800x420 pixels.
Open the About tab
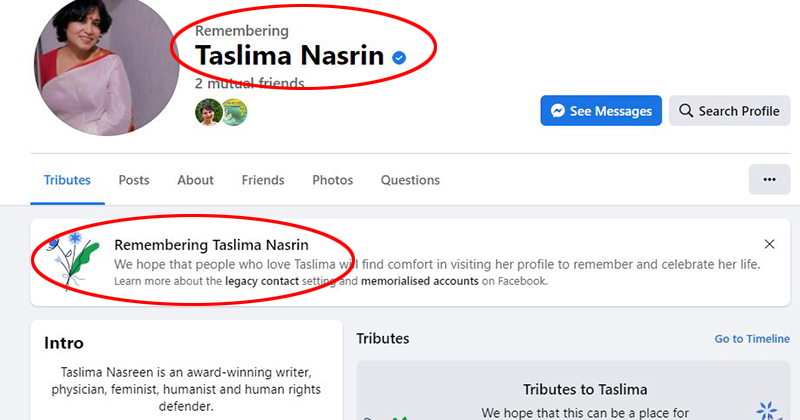click(195, 180)
